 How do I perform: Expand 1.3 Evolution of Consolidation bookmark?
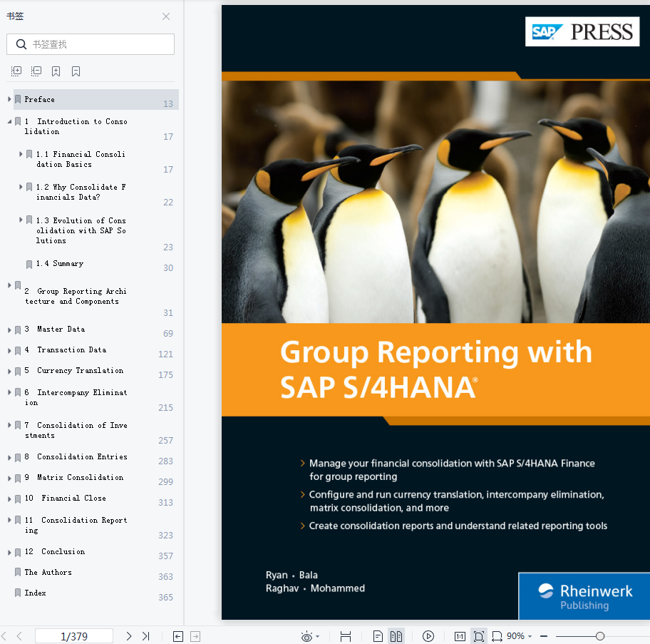pos(21,220)
